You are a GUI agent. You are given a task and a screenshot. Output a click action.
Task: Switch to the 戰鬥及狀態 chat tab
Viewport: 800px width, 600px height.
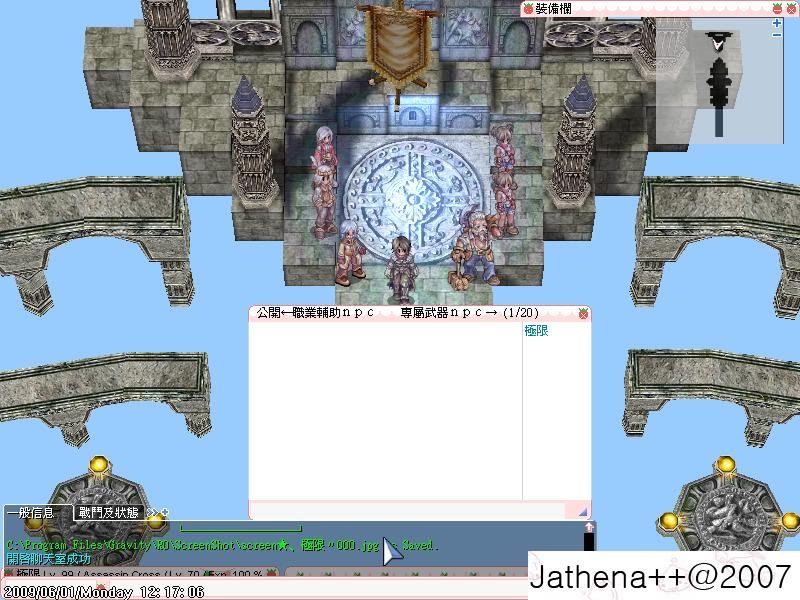tap(108, 513)
